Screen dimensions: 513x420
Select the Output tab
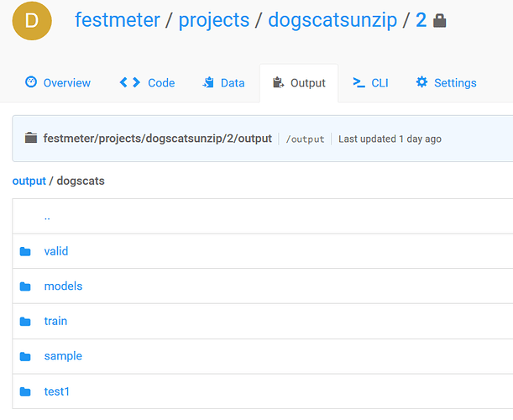click(x=299, y=82)
